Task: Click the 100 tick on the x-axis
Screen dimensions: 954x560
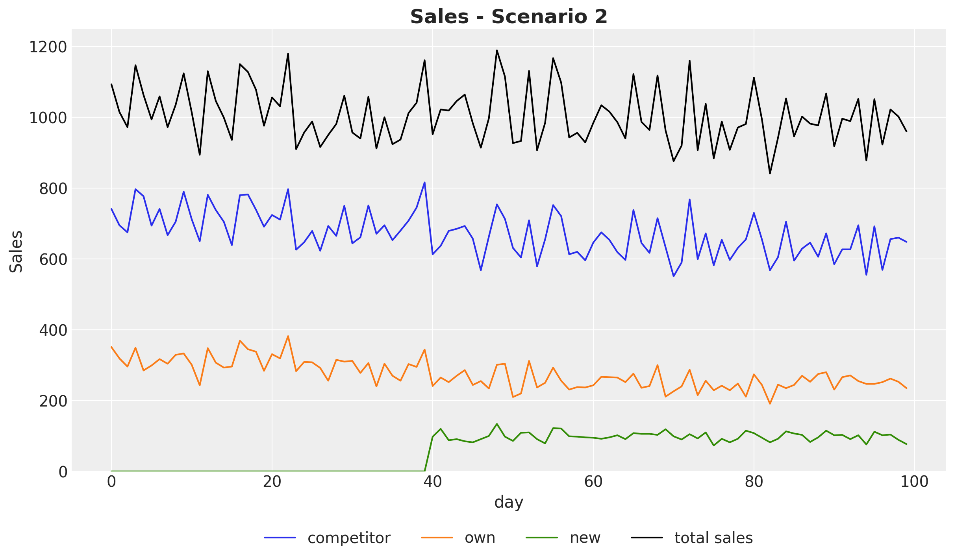Action: click(x=914, y=482)
